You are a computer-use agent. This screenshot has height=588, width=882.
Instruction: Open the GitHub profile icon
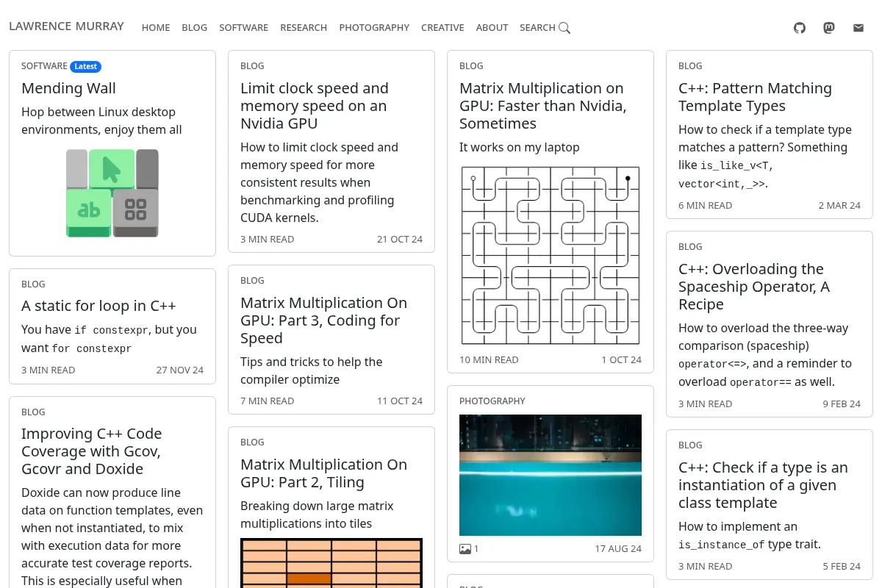coord(800,28)
